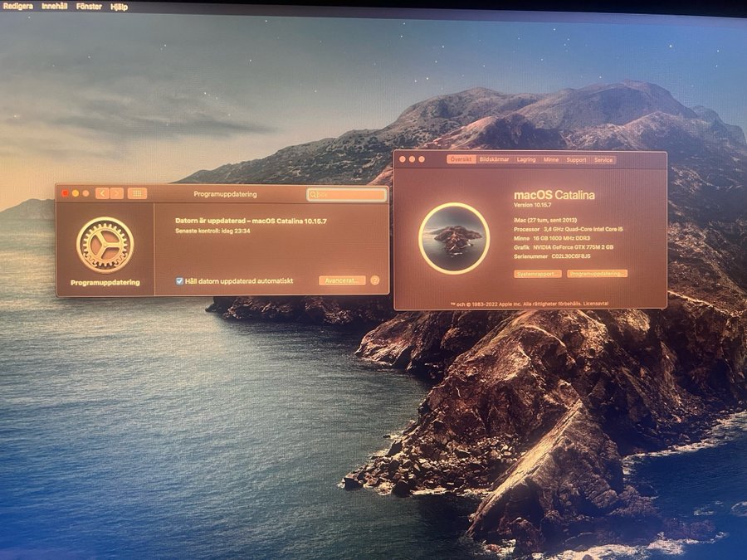Switch to the Bildskärmar tab
Image resolution: width=747 pixels, height=560 pixels.
click(495, 159)
